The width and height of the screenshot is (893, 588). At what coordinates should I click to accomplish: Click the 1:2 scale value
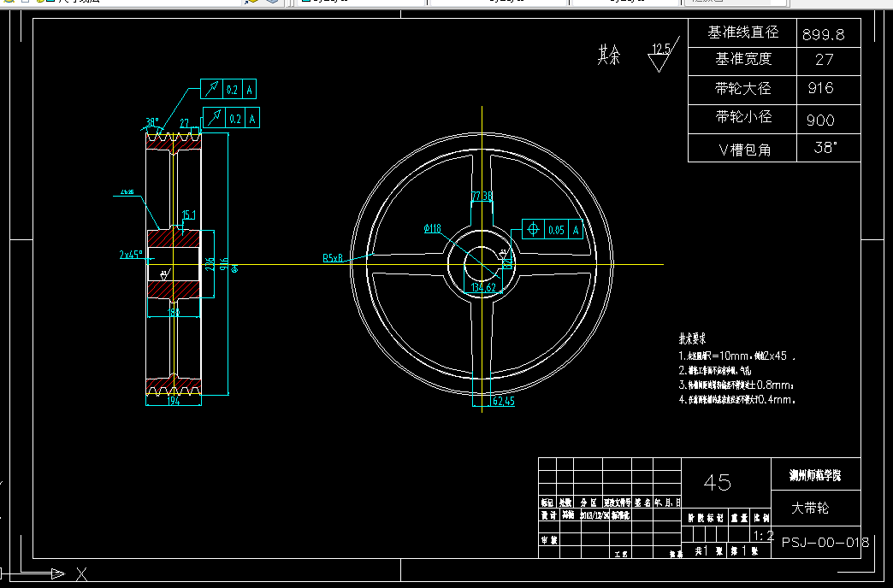[763, 536]
